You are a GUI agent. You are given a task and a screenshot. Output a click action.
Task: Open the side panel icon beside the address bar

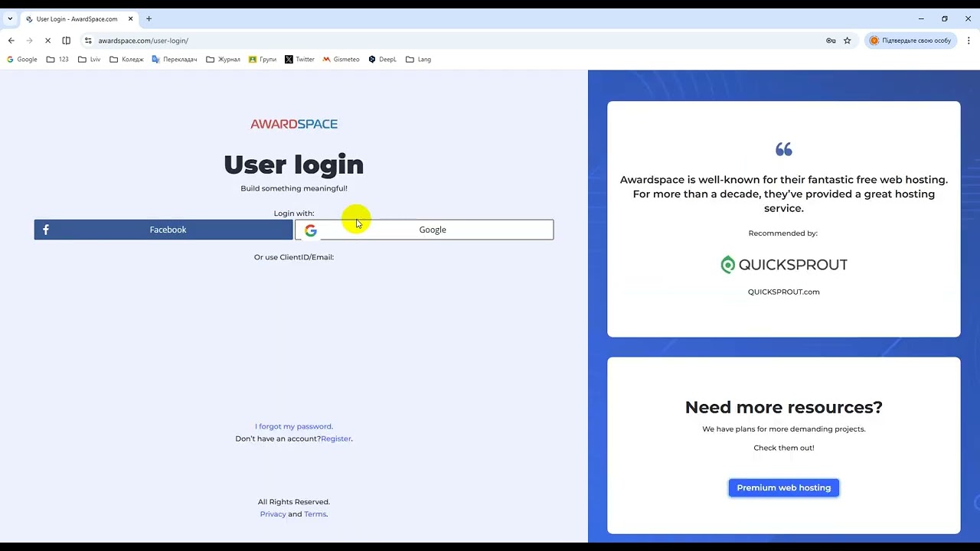pos(66,41)
